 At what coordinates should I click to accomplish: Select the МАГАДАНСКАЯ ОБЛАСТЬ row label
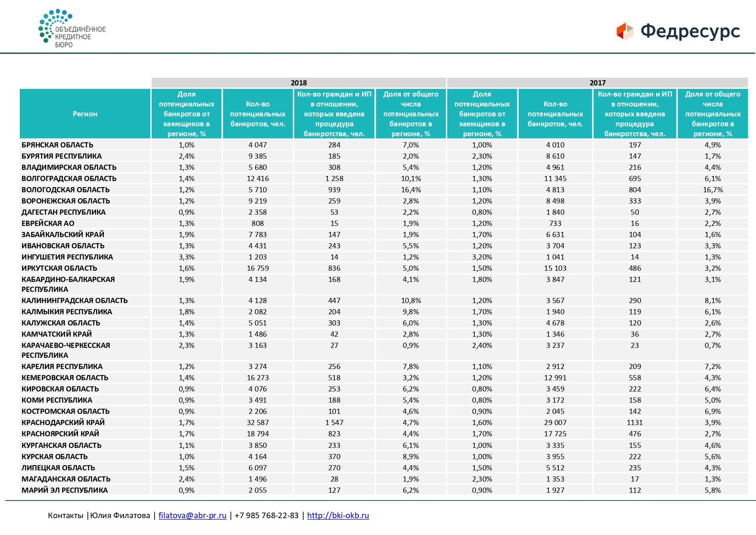point(66,479)
